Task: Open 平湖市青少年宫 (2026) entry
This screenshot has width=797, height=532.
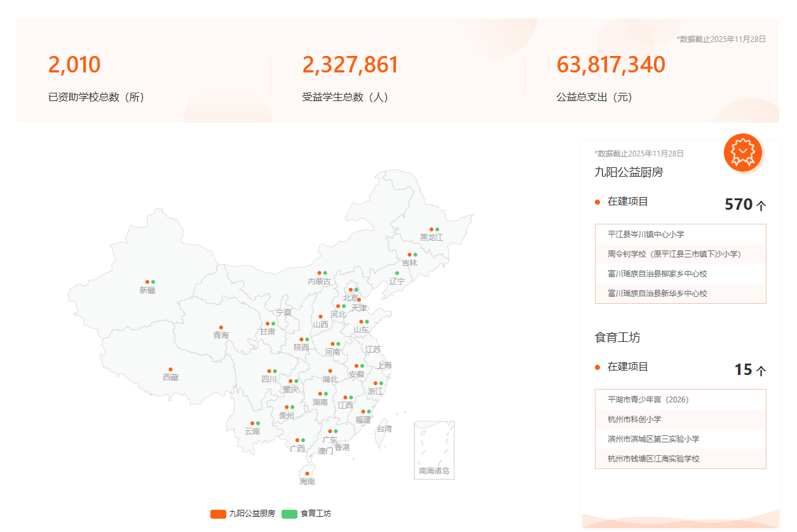Action: pos(648,400)
